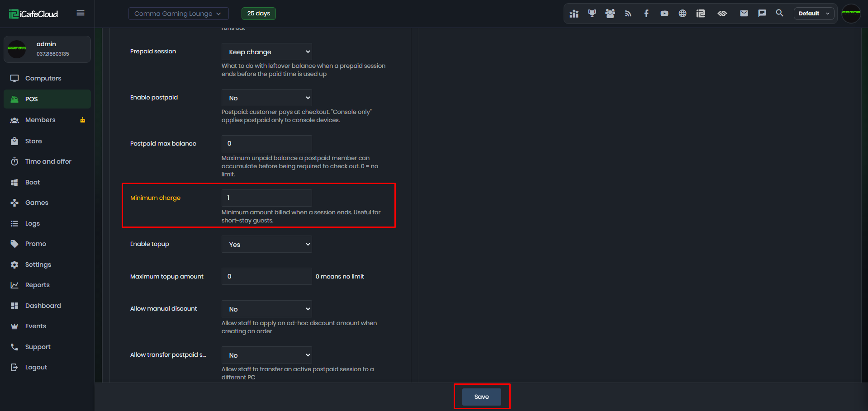Open the chat messages icon
868x411 pixels.
coord(762,14)
